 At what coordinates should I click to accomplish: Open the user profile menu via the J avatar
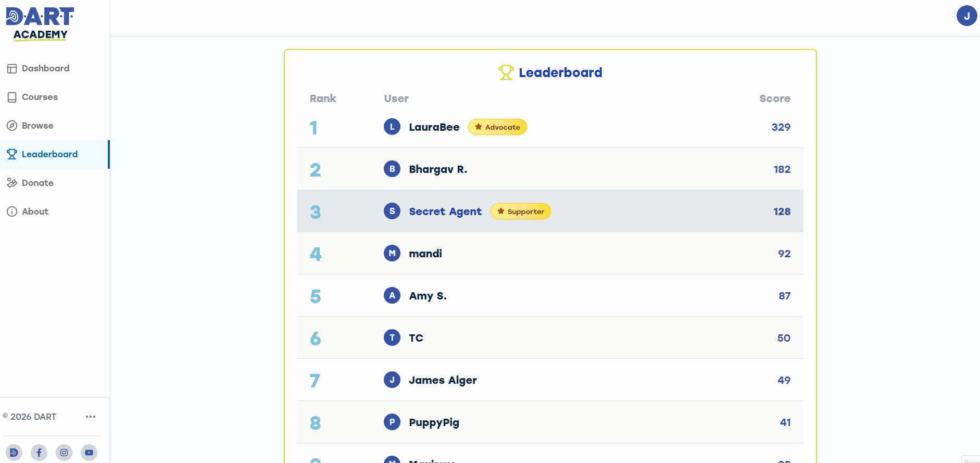(966, 16)
